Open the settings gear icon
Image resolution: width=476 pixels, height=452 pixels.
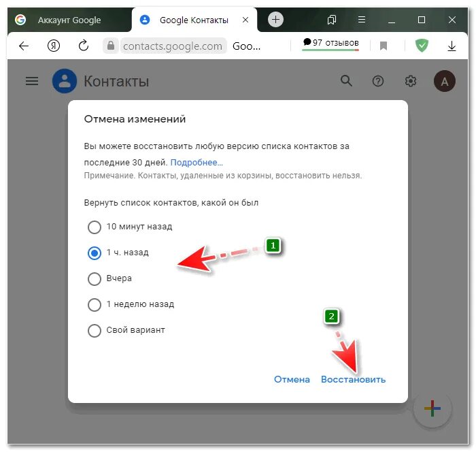411,81
